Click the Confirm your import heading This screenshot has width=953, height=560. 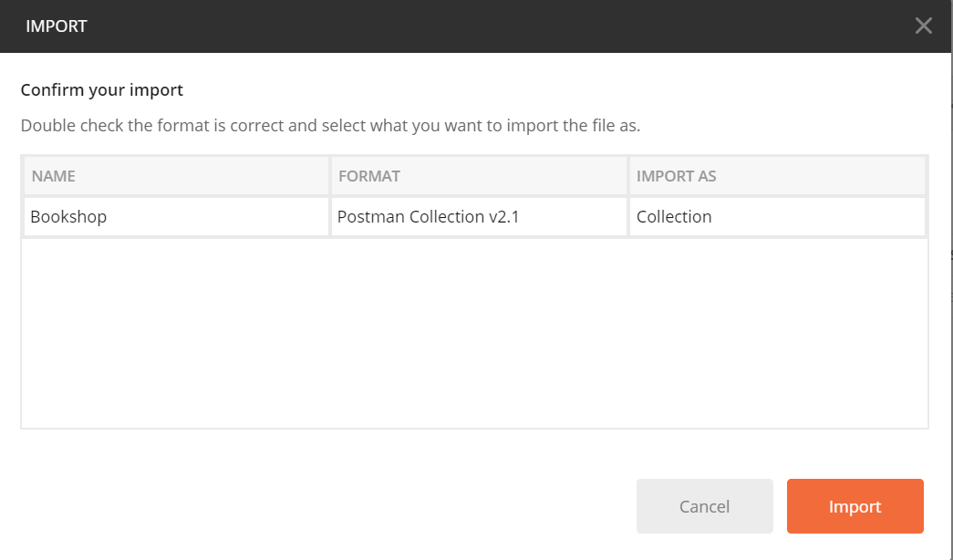click(x=101, y=90)
